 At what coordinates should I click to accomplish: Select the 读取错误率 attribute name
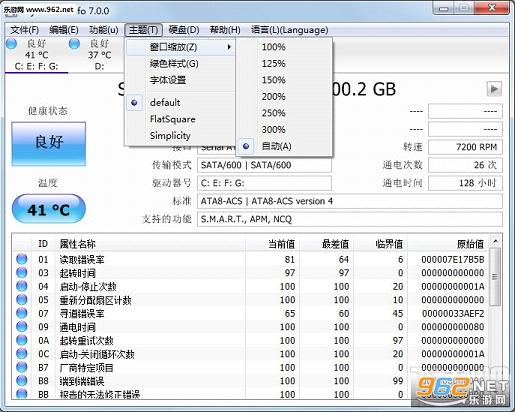82,260
